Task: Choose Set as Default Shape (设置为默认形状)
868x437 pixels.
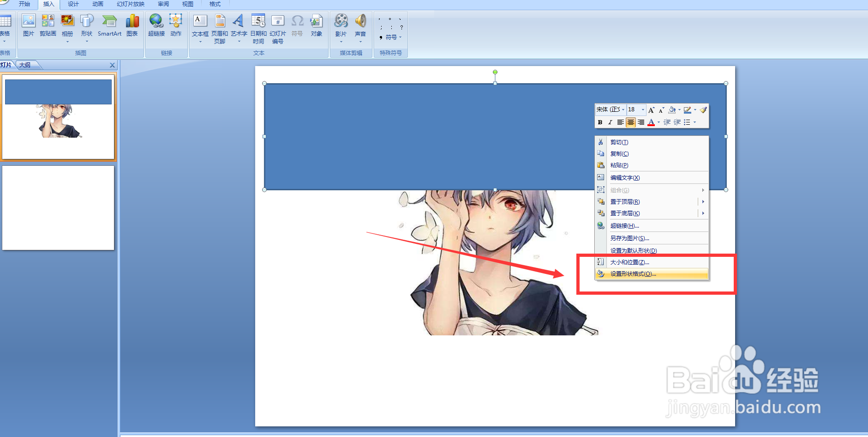Action: click(652, 251)
